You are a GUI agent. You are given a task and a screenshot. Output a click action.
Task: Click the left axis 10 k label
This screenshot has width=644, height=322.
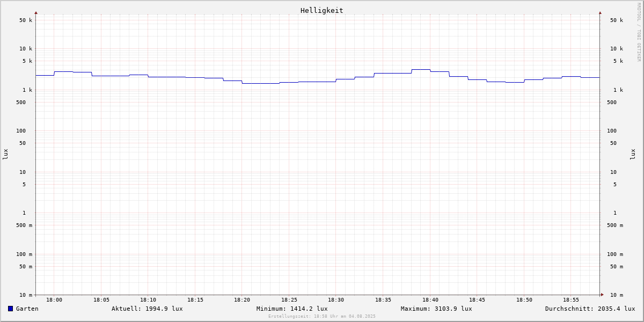(x=26, y=49)
